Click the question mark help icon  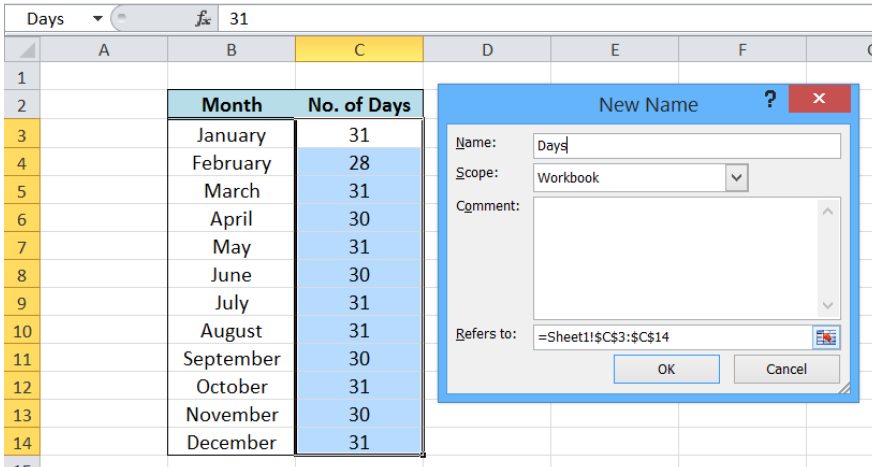[770, 99]
